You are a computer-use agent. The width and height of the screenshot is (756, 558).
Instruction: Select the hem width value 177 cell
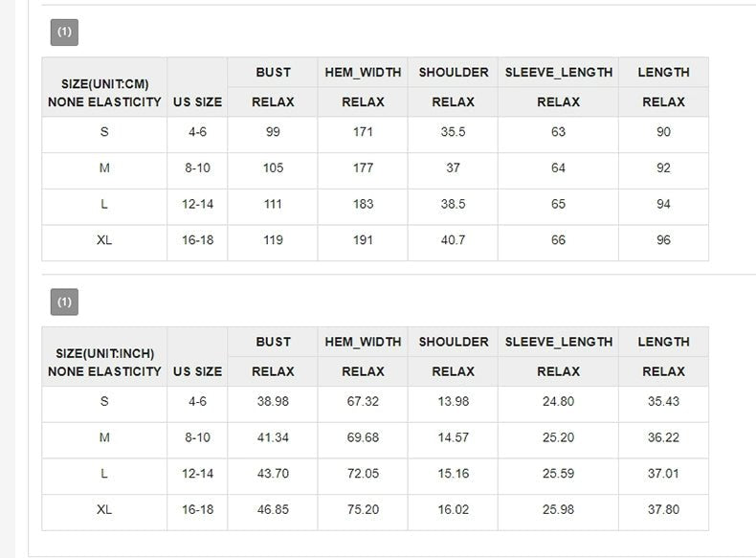tap(363, 168)
